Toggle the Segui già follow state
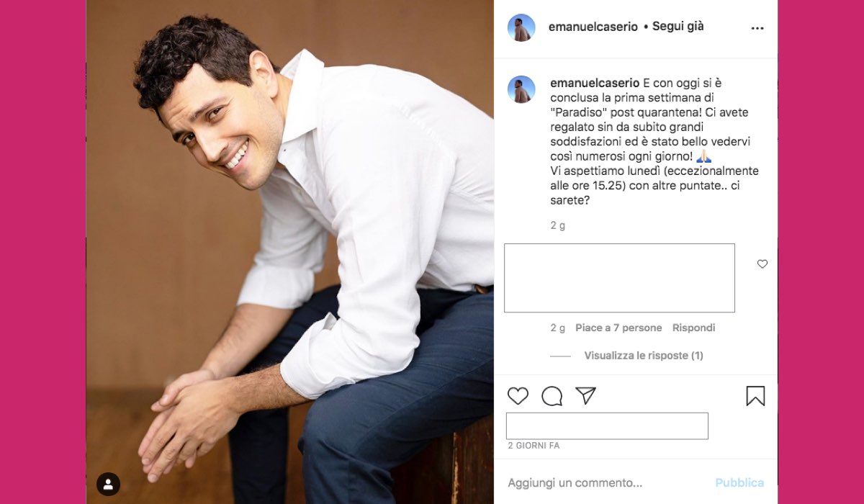The image size is (864, 504). (x=678, y=26)
